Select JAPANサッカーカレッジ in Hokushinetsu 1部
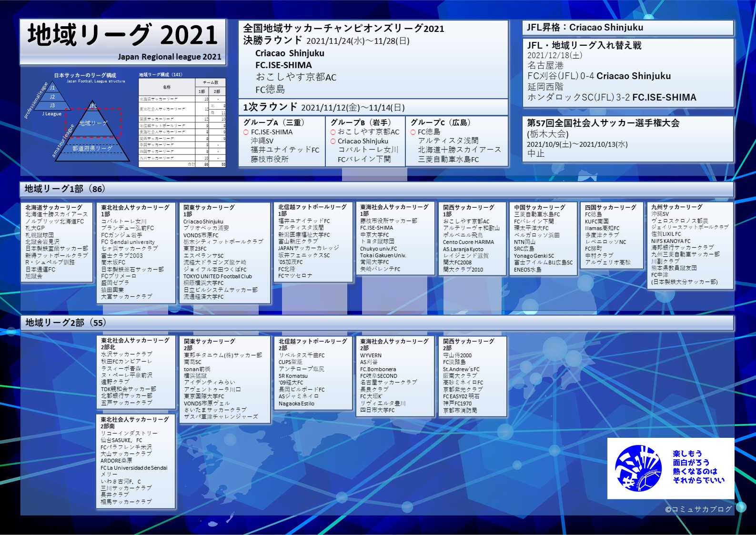This screenshot has height=535, width=756. coord(309,248)
